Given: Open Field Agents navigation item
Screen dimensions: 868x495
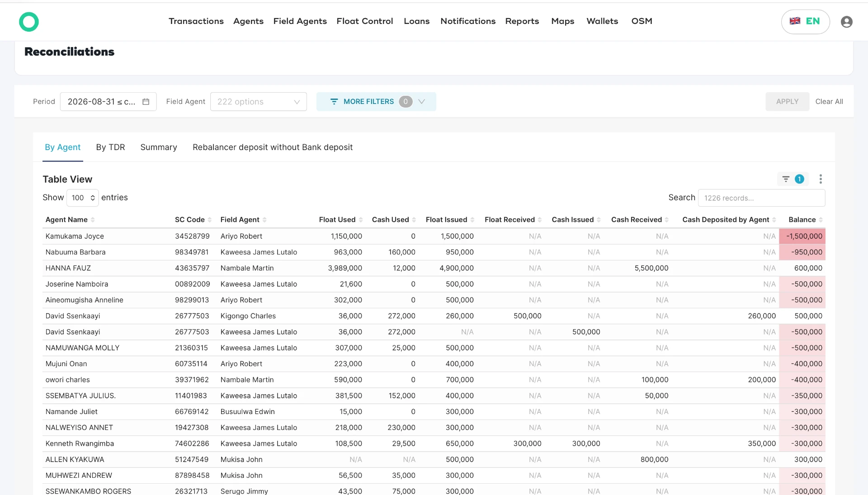Looking at the screenshot, I should point(300,21).
